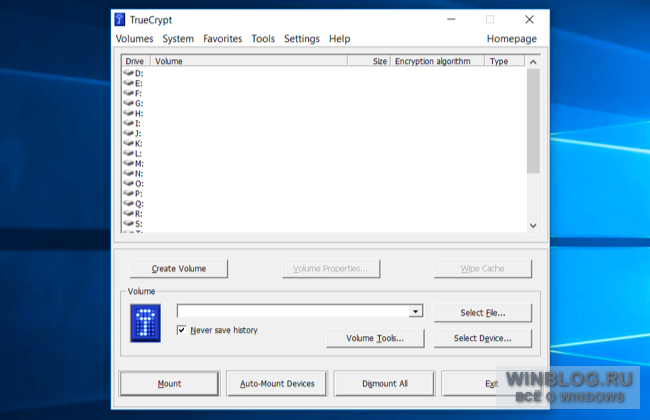Toggle the Never save history checkbox

(181, 330)
